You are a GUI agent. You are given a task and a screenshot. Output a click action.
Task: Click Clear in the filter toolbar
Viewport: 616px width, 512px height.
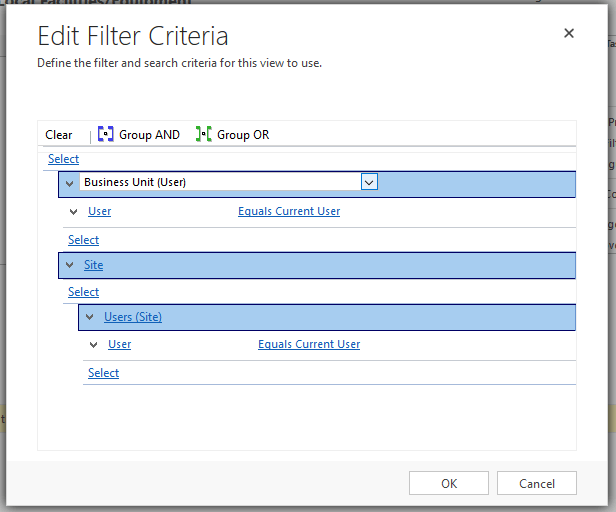[59, 135]
